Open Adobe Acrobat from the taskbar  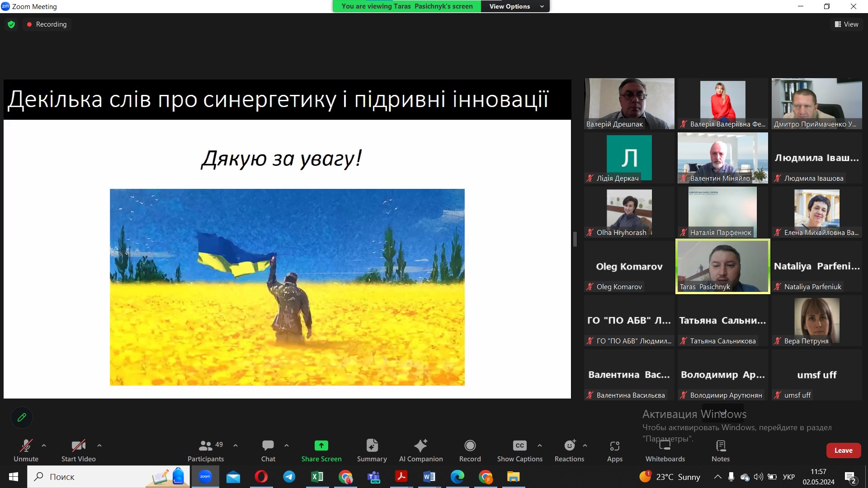(401, 477)
